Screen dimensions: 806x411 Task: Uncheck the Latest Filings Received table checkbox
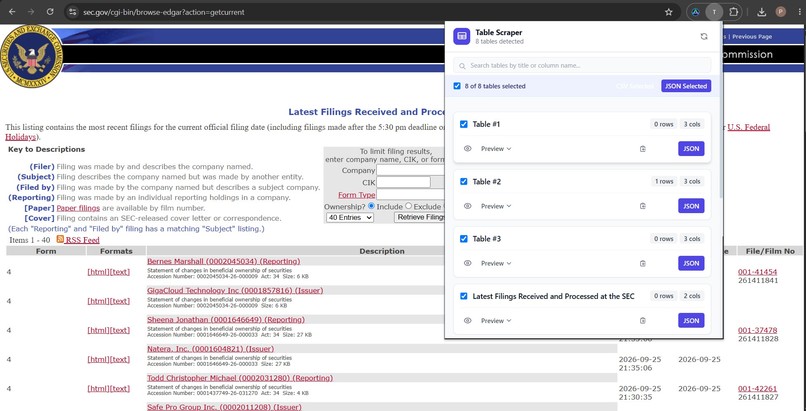tap(464, 296)
